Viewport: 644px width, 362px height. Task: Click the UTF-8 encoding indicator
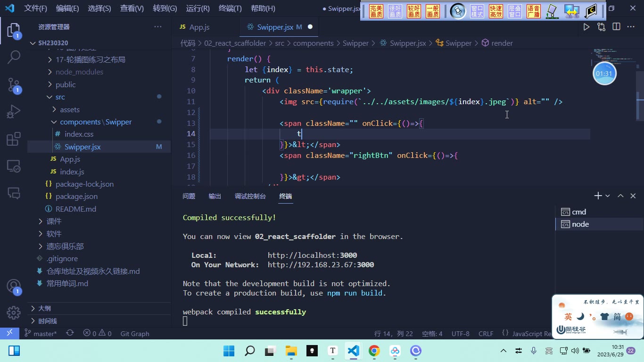[461, 334]
